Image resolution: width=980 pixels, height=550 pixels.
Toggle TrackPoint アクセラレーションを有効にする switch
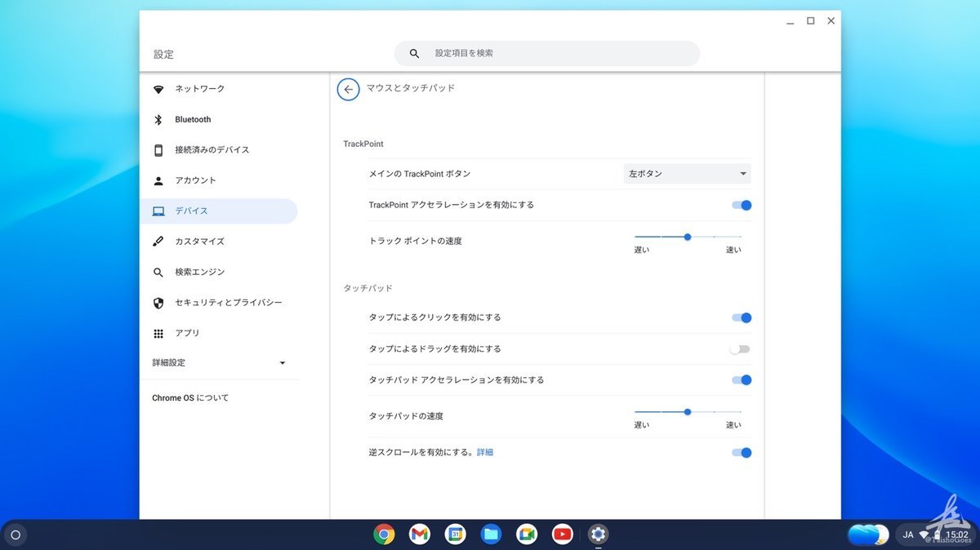[x=742, y=206]
